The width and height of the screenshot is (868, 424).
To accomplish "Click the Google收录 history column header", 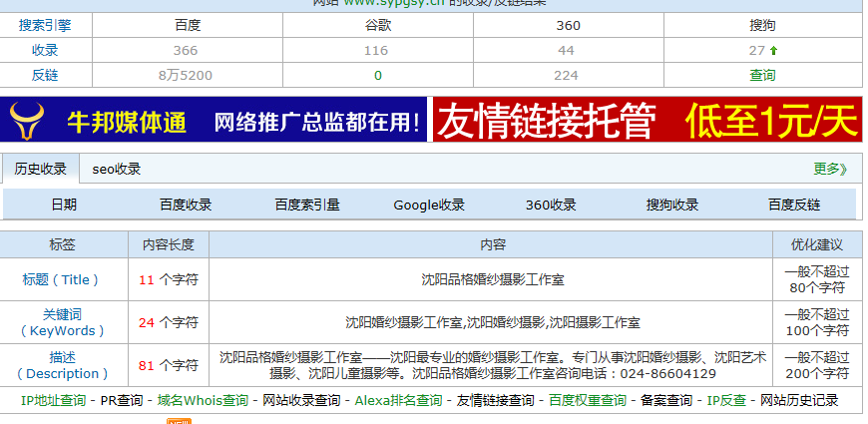I will pyautogui.click(x=429, y=206).
